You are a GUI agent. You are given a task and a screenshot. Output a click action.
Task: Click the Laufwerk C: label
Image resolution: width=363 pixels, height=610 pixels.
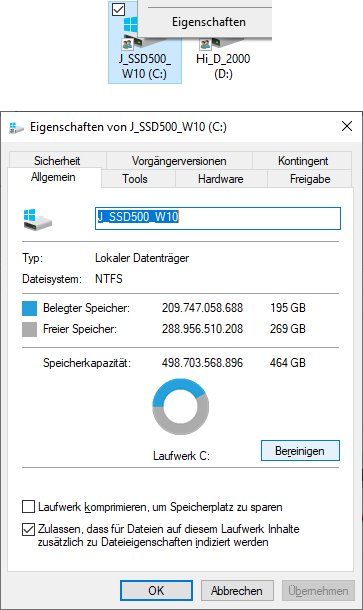click(x=181, y=456)
